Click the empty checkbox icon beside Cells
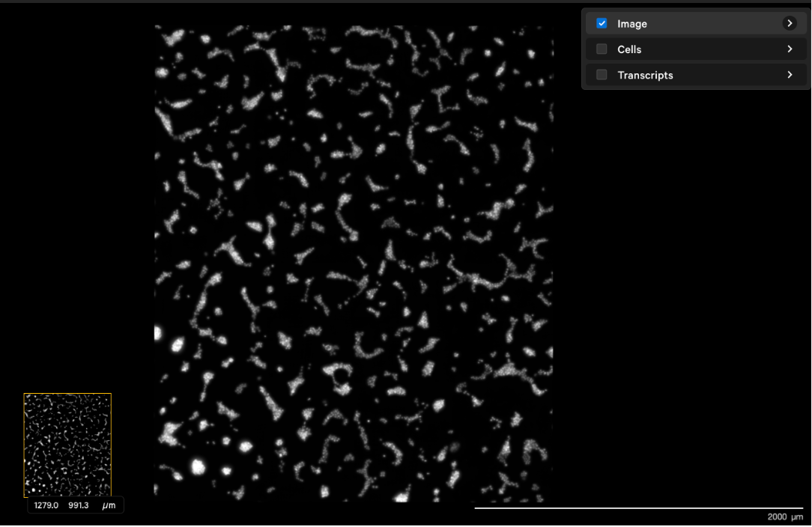The width and height of the screenshot is (812, 527). click(602, 49)
